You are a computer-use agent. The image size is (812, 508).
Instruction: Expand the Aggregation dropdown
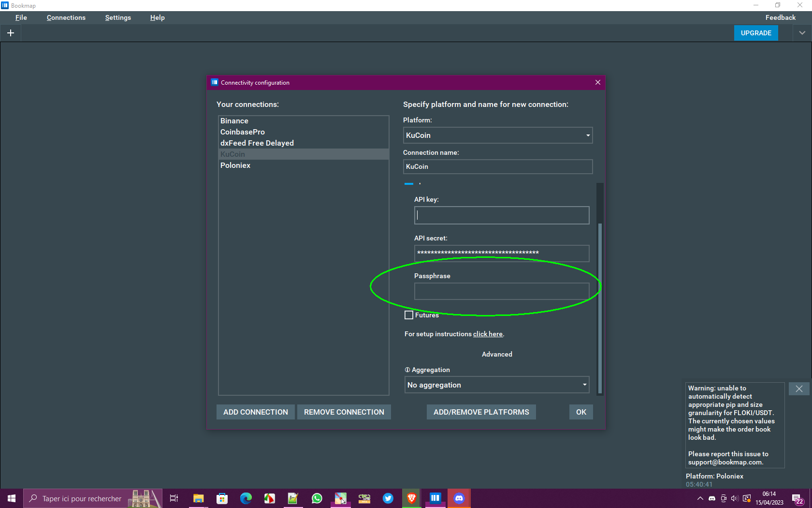[497, 385]
